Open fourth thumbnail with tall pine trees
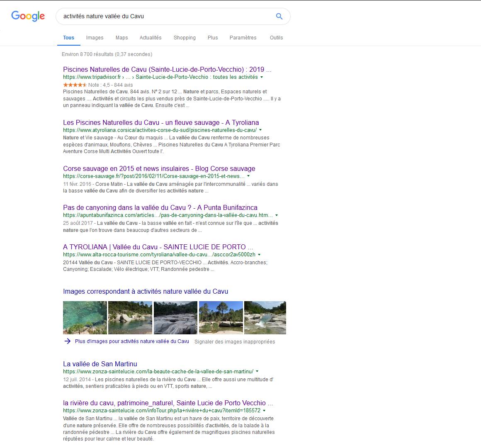Image resolution: width=481 pixels, height=448 pixels. (221, 318)
